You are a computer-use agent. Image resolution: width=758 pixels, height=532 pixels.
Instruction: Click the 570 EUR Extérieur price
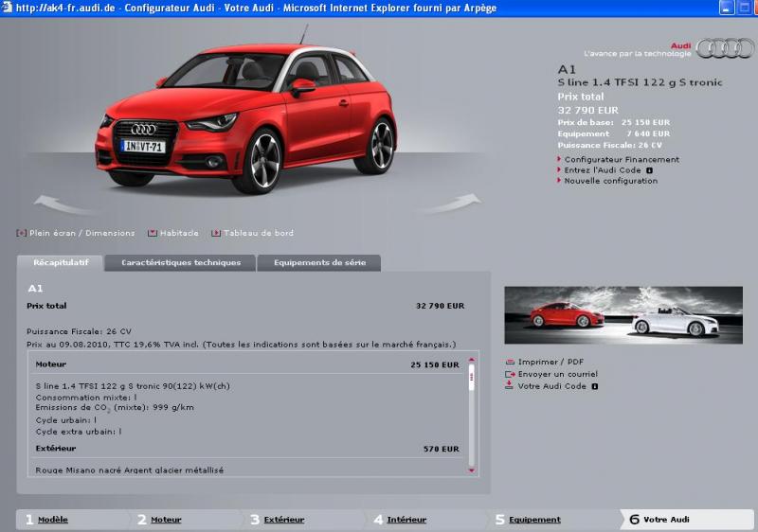pos(441,449)
